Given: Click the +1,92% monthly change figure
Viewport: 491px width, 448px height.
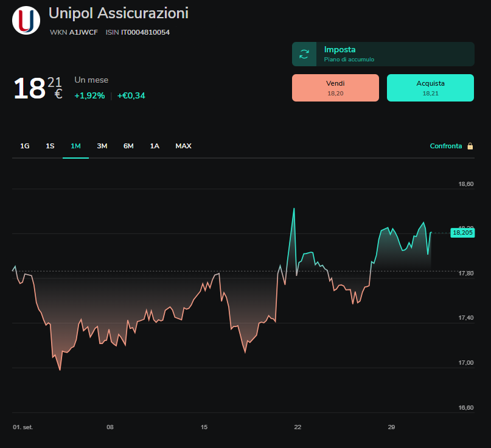Looking at the screenshot, I should (89, 95).
